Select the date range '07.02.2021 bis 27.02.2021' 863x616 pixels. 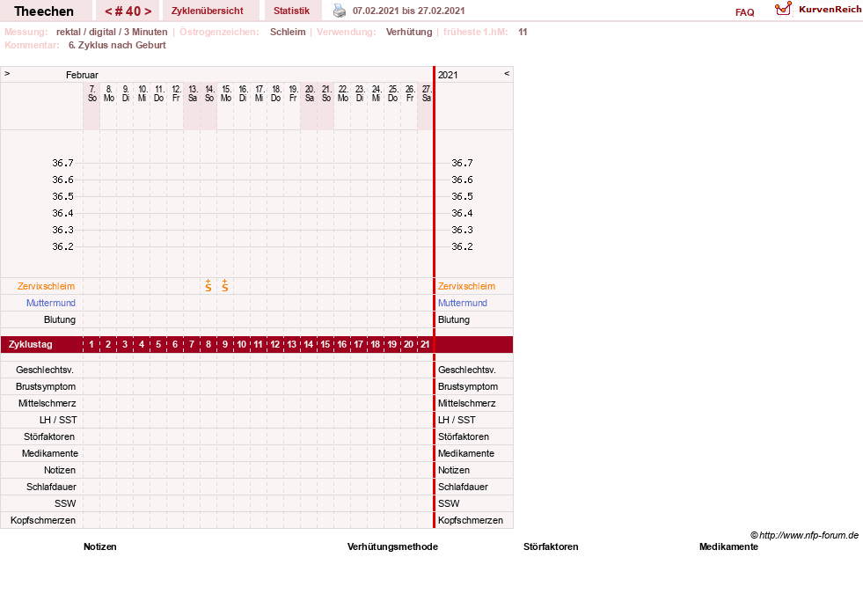point(409,11)
